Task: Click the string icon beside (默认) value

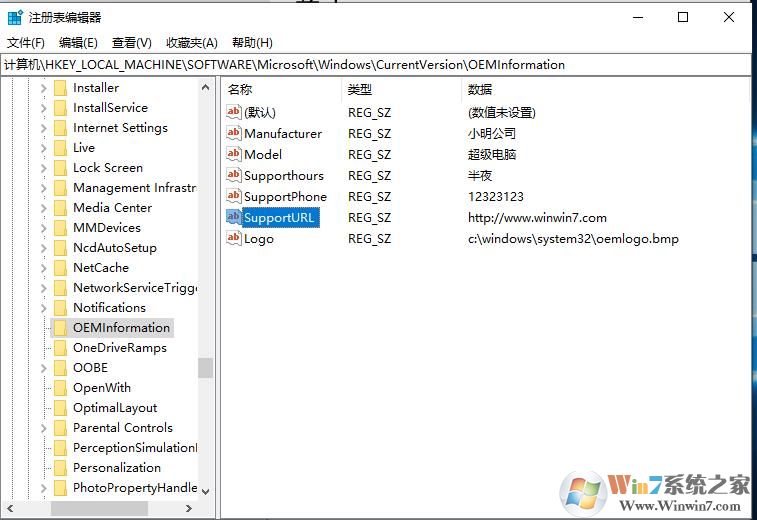Action: click(x=234, y=112)
